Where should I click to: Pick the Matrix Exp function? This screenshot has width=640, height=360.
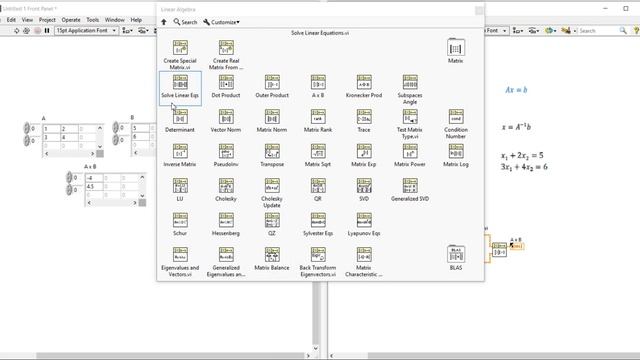click(x=364, y=151)
